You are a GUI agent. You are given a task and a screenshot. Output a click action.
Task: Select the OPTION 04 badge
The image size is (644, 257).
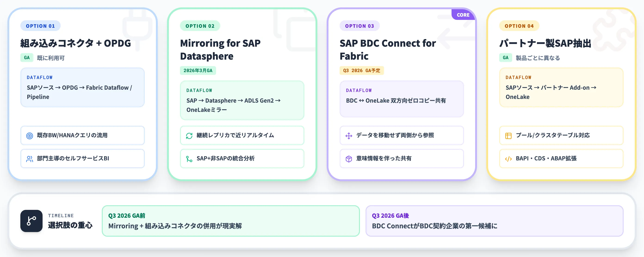519,26
